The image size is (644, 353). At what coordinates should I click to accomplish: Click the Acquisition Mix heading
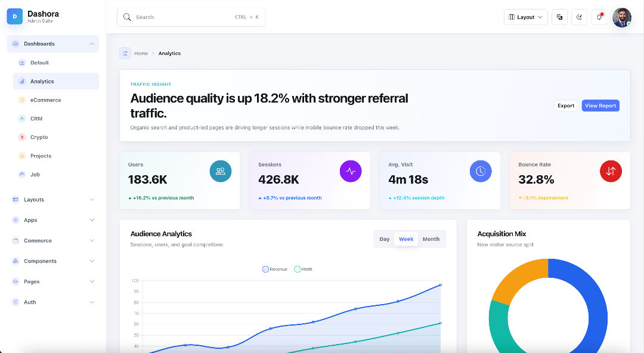click(x=501, y=234)
